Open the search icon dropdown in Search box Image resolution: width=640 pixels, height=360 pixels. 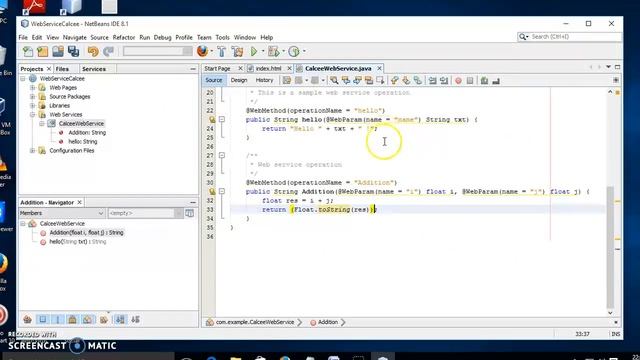[x=523, y=37]
